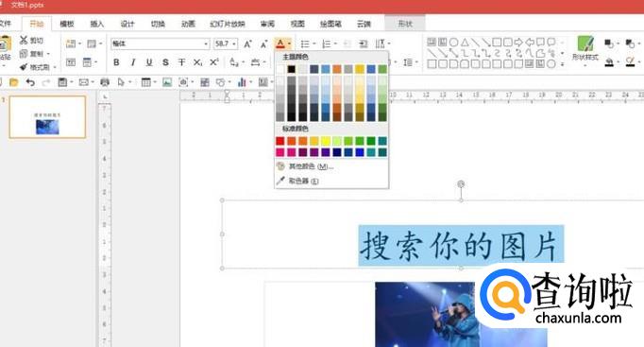The height and width of the screenshot is (347, 644).
Task: Open the other colors (M) option
Action: [305, 166]
